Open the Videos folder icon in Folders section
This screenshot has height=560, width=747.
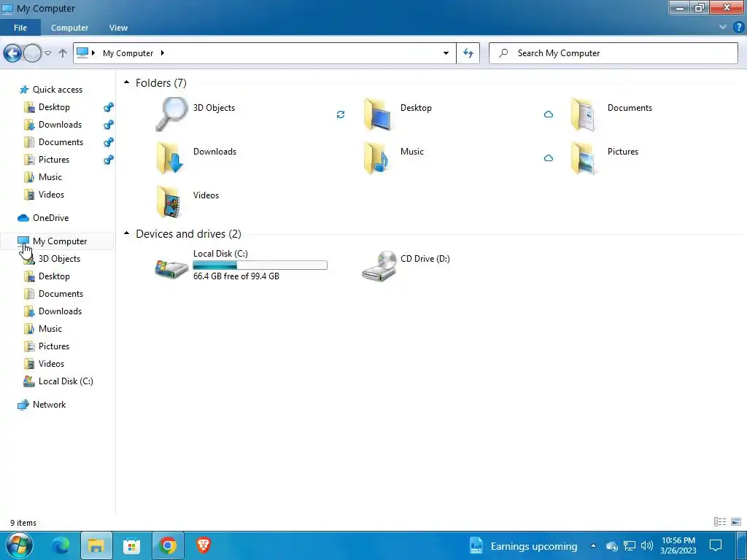tap(169, 201)
